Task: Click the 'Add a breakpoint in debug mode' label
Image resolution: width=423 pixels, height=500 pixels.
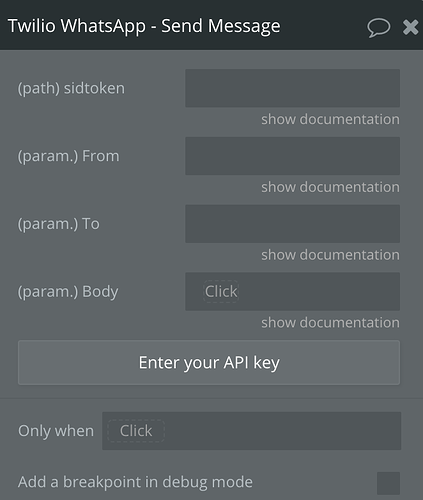Action: [135, 482]
